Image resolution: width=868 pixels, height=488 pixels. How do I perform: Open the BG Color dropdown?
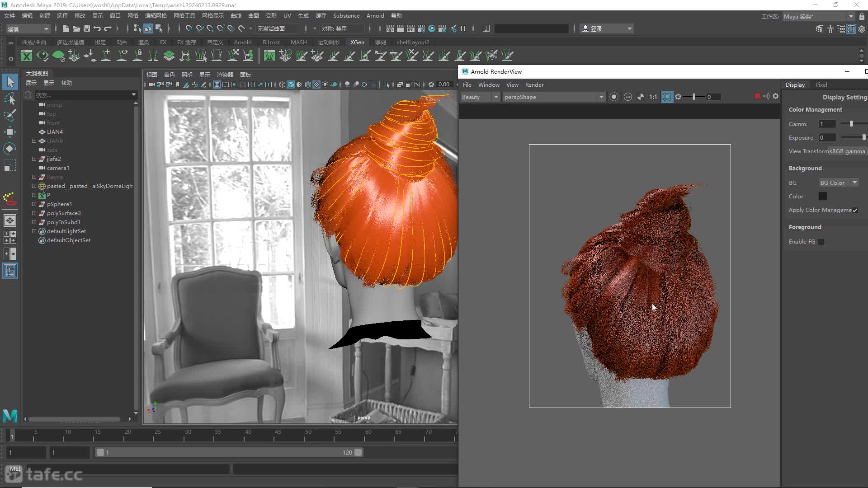[x=839, y=183]
